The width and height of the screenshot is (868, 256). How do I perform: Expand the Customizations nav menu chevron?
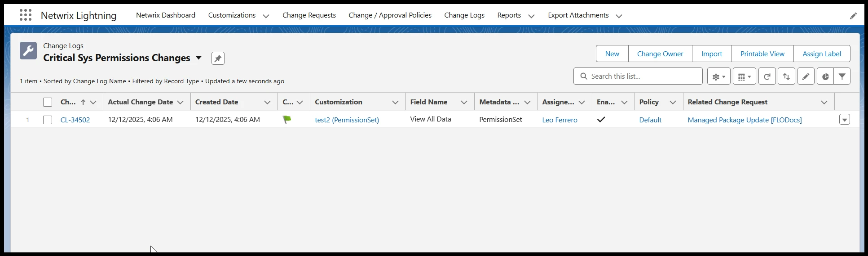[266, 16]
